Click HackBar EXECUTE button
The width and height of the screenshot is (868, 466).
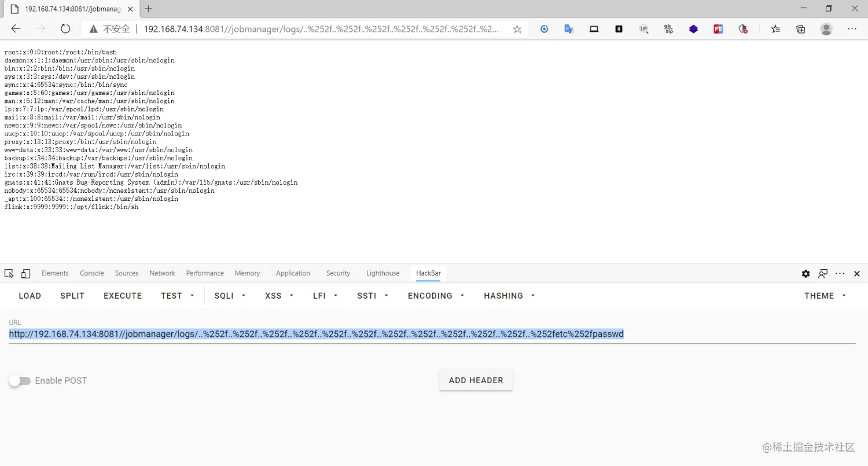(x=123, y=296)
